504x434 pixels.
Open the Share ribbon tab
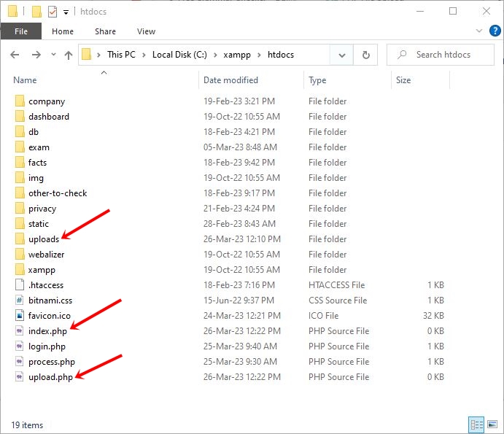click(x=106, y=31)
